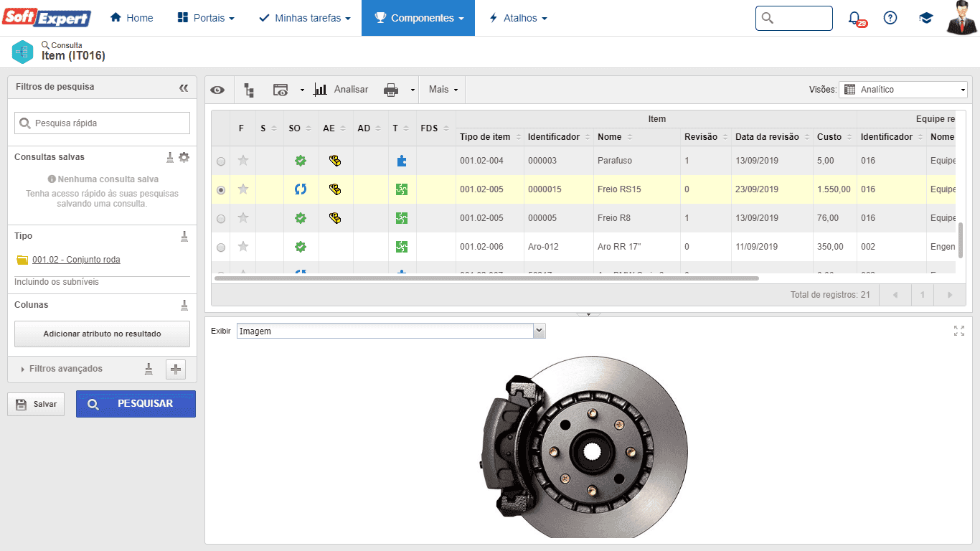The image size is (980, 551).
Task: Click the Salvar button
Action: (36, 404)
